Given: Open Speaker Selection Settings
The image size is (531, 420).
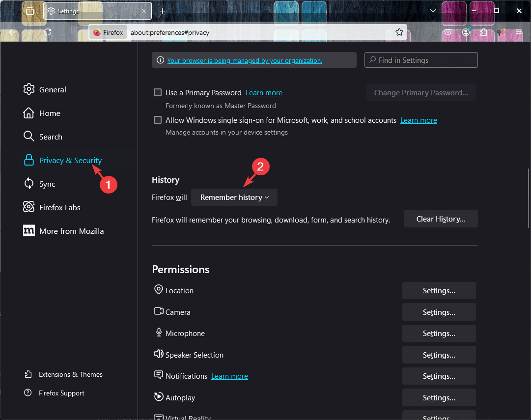Looking at the screenshot, I should (439, 355).
